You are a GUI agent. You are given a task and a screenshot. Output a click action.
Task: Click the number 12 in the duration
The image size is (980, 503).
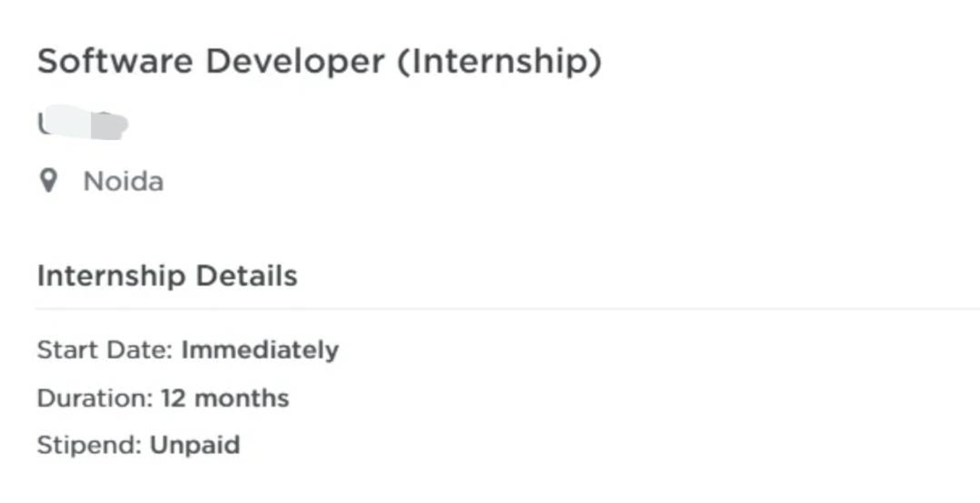point(173,398)
